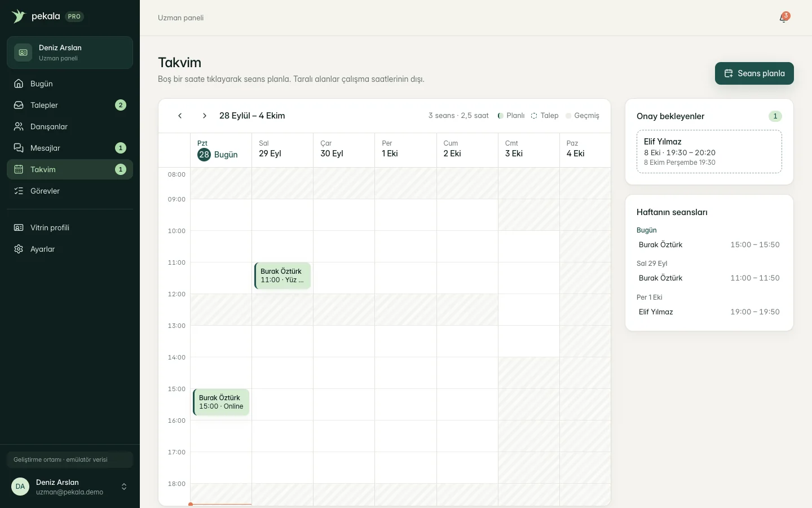The height and width of the screenshot is (508, 812).
Task: Click the Danışanlar people icon
Action: pyautogui.click(x=19, y=126)
